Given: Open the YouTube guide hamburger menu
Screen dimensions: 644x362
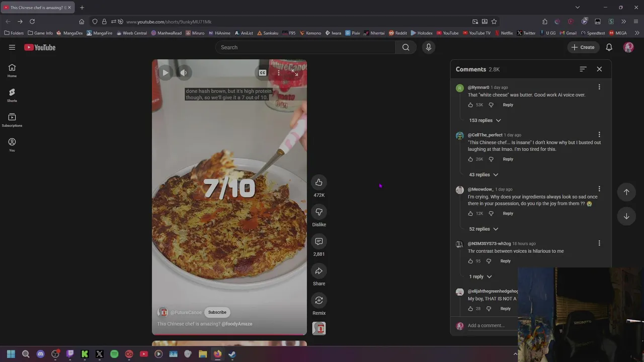Looking at the screenshot, I should [x=12, y=47].
